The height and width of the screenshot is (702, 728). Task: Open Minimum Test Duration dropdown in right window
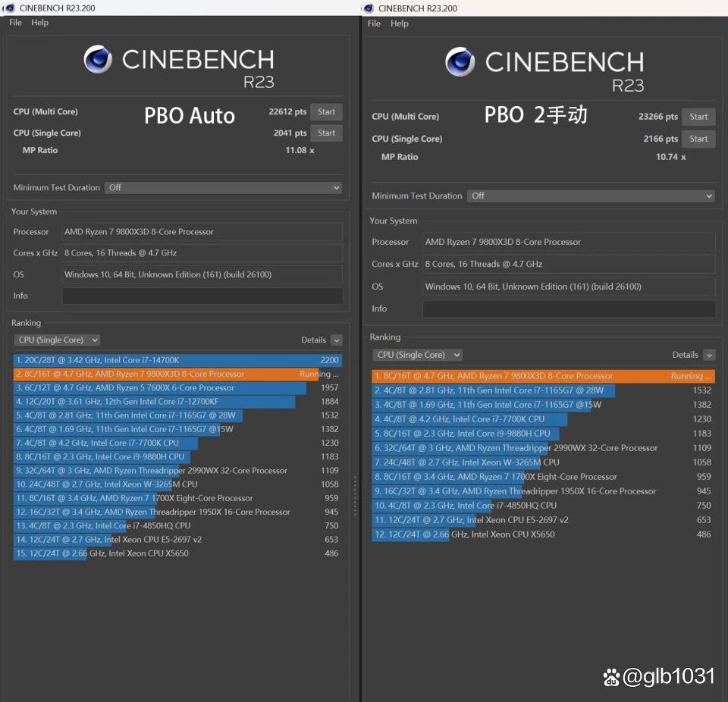tap(591, 196)
